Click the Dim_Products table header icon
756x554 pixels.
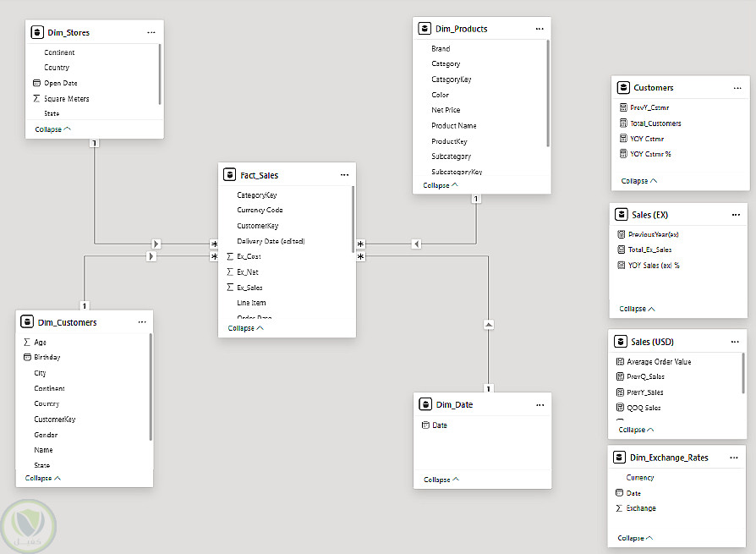tap(425, 29)
